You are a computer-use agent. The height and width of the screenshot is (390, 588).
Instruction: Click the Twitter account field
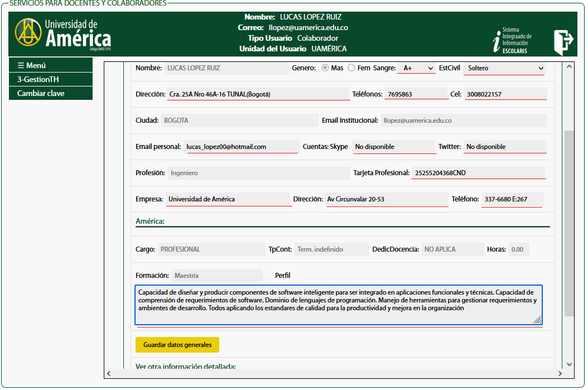[505, 147]
